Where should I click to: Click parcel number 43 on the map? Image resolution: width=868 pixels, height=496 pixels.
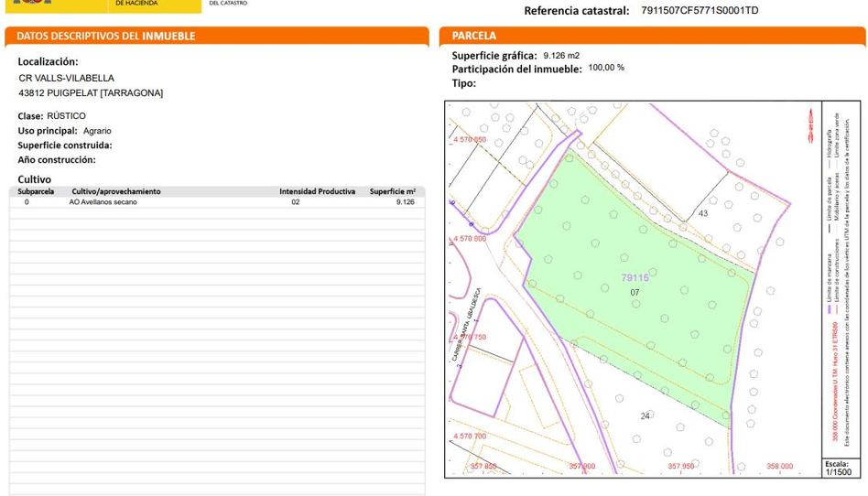[x=703, y=214]
